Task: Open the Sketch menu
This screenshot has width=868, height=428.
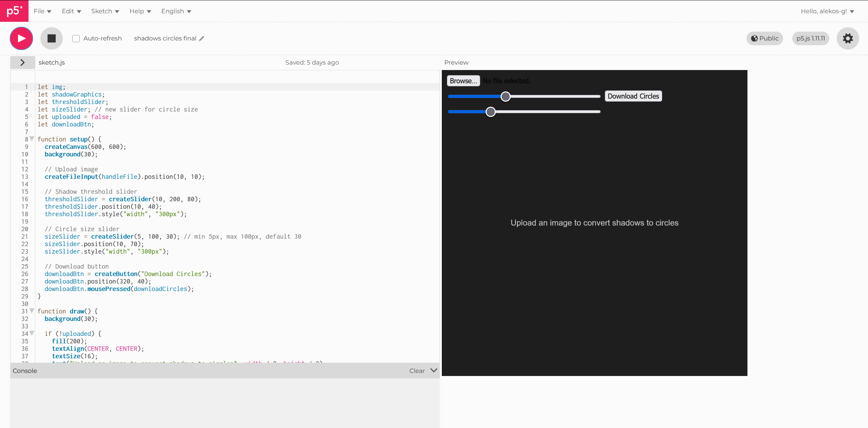Action: (x=105, y=11)
